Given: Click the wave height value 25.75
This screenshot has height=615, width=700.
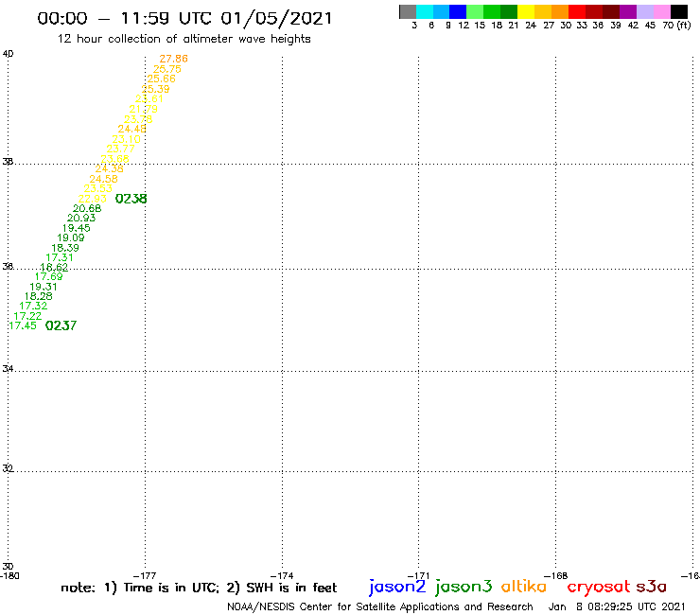Looking at the screenshot, I should point(167,69).
